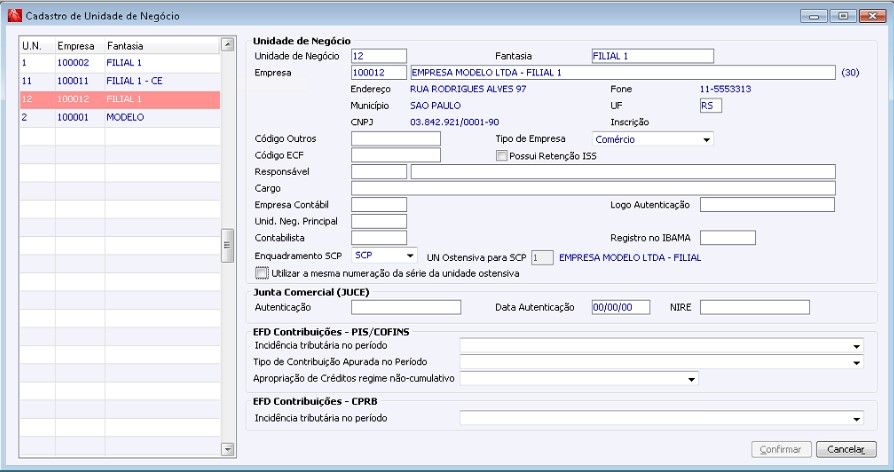Focus Logo Autenticação field
This screenshot has height=472, width=894.
tap(767, 205)
